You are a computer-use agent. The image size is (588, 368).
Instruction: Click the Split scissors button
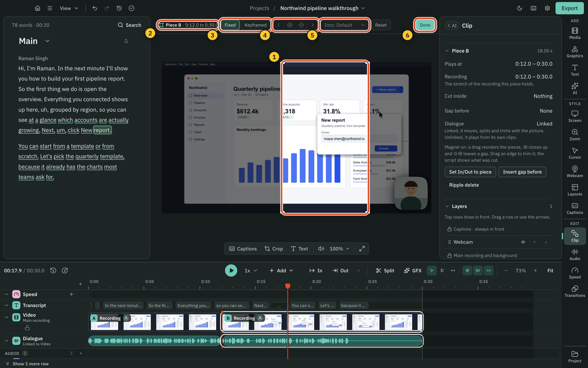click(385, 270)
